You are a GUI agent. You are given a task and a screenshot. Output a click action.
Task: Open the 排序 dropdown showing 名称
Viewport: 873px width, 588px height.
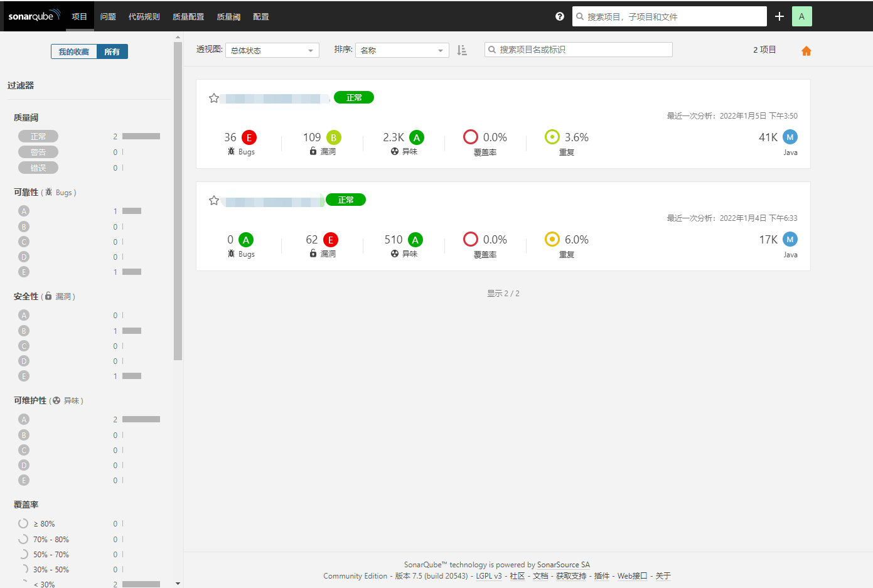click(x=402, y=50)
